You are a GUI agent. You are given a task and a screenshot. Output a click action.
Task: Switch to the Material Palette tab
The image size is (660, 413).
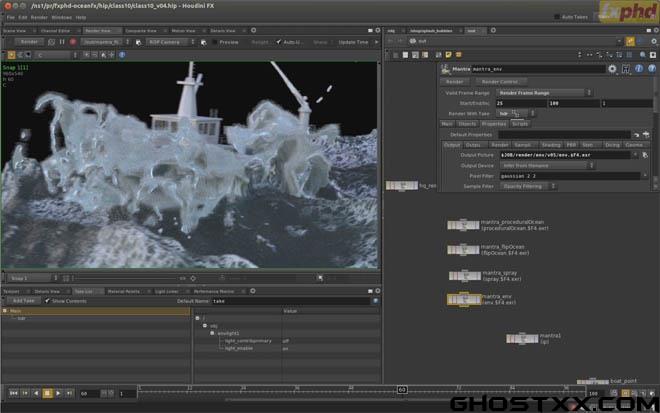coord(123,291)
